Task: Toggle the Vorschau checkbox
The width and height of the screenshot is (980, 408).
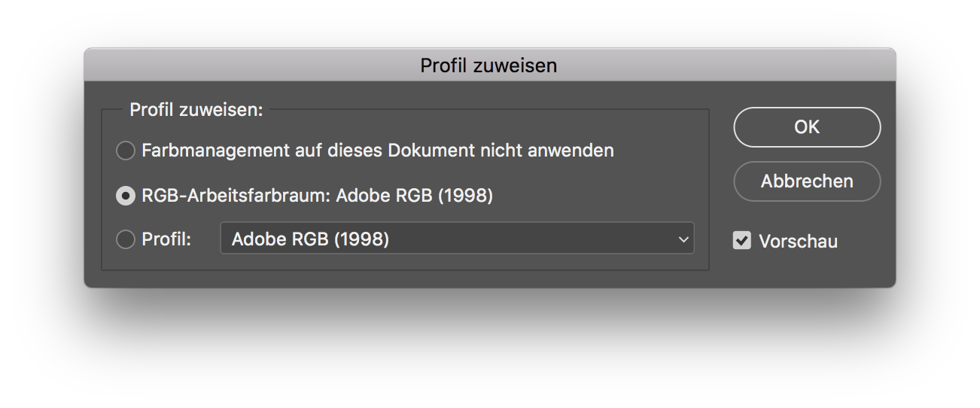Action: (x=742, y=241)
